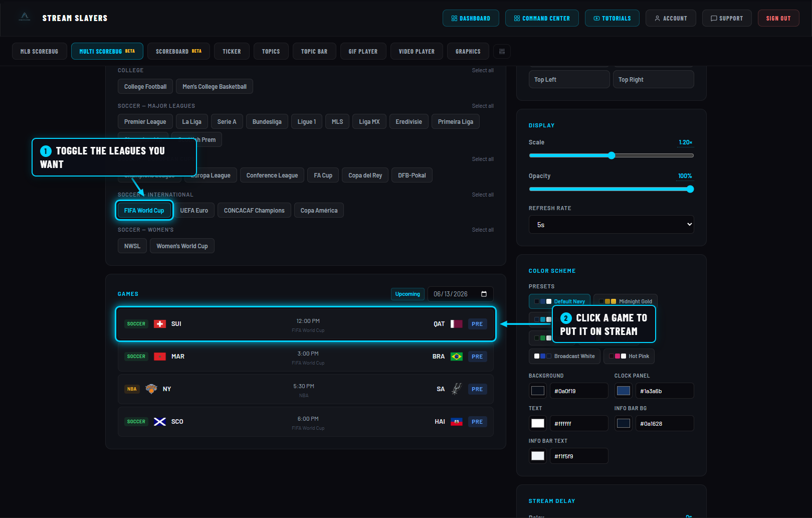This screenshot has height=518, width=812.
Task: Open the Account page
Action: point(671,18)
